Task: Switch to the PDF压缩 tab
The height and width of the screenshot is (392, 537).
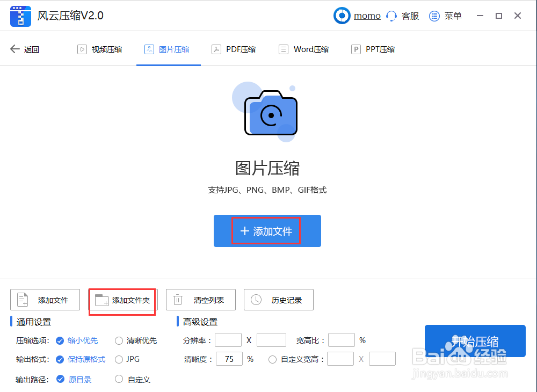Action: [x=234, y=49]
